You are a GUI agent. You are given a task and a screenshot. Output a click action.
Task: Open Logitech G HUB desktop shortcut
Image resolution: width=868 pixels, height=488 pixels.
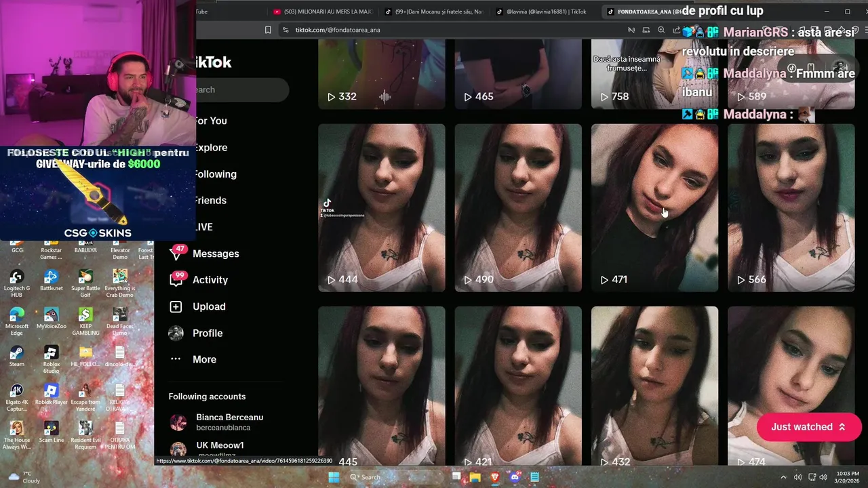pyautogui.click(x=16, y=283)
